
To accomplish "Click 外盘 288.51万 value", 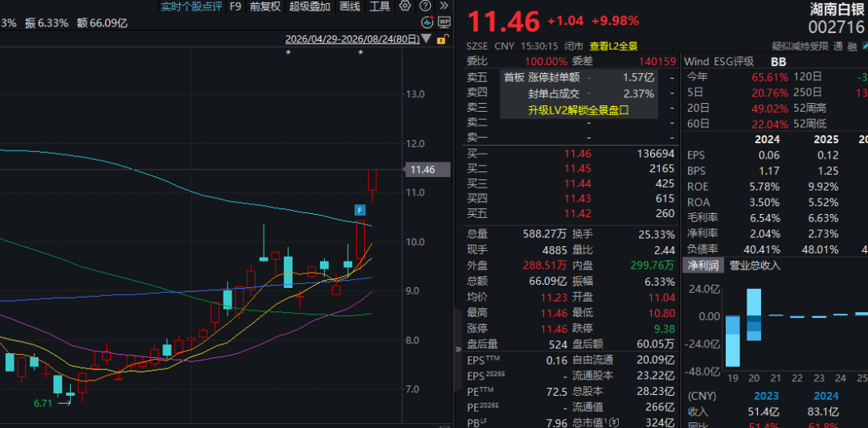I will [545, 265].
